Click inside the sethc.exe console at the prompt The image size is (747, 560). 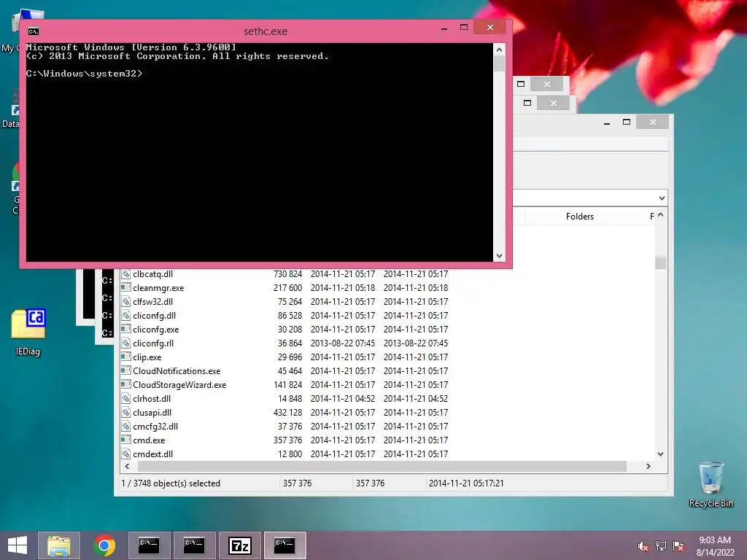point(84,74)
